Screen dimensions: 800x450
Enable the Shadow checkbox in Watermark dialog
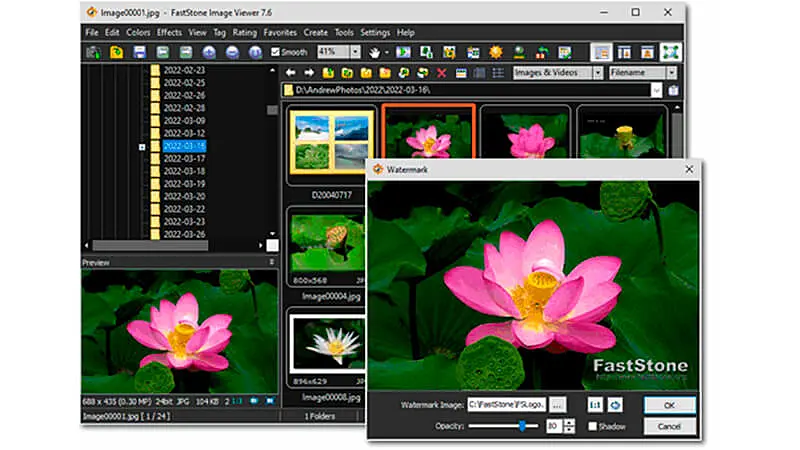(592, 426)
